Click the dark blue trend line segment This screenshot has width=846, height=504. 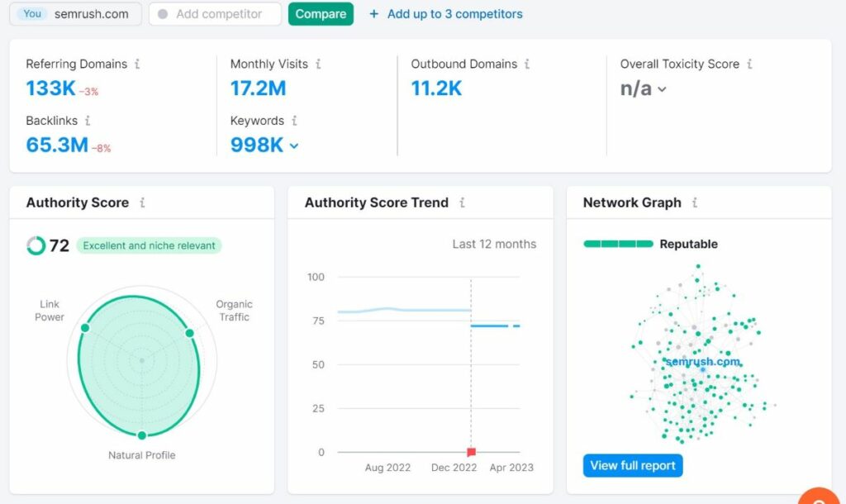coord(495,326)
